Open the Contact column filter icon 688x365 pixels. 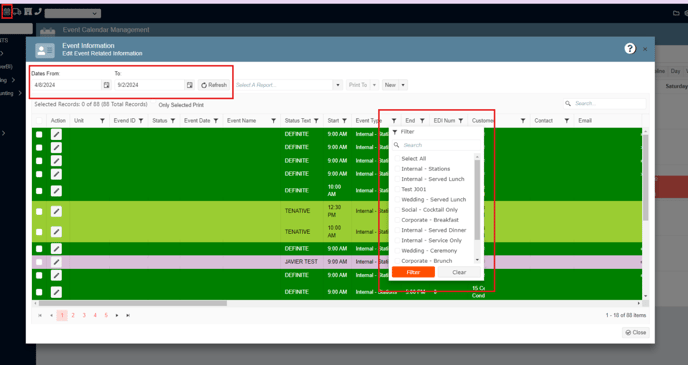point(566,121)
